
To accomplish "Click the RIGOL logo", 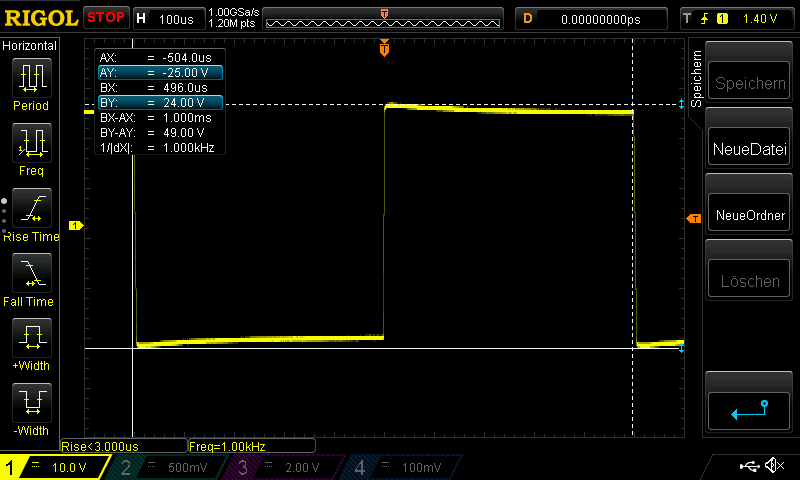I will click(41, 18).
